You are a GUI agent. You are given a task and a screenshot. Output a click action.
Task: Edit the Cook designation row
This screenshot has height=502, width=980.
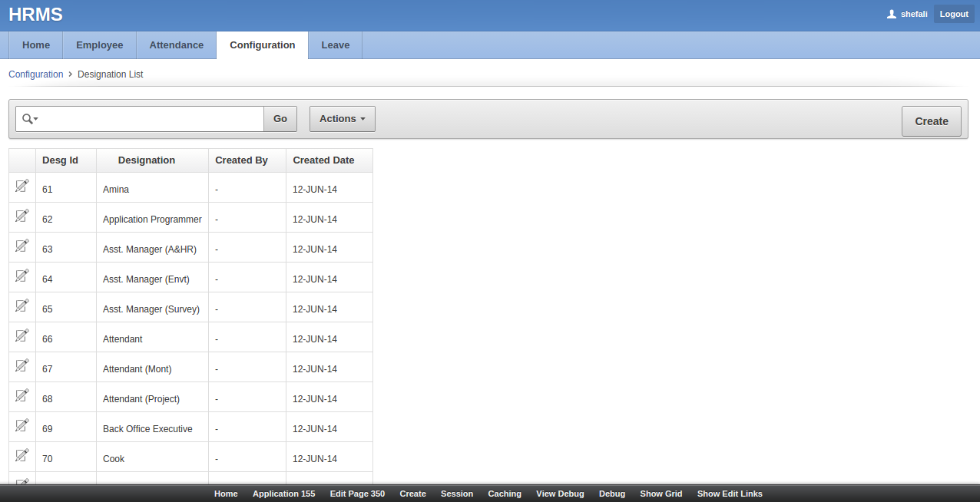[22, 455]
